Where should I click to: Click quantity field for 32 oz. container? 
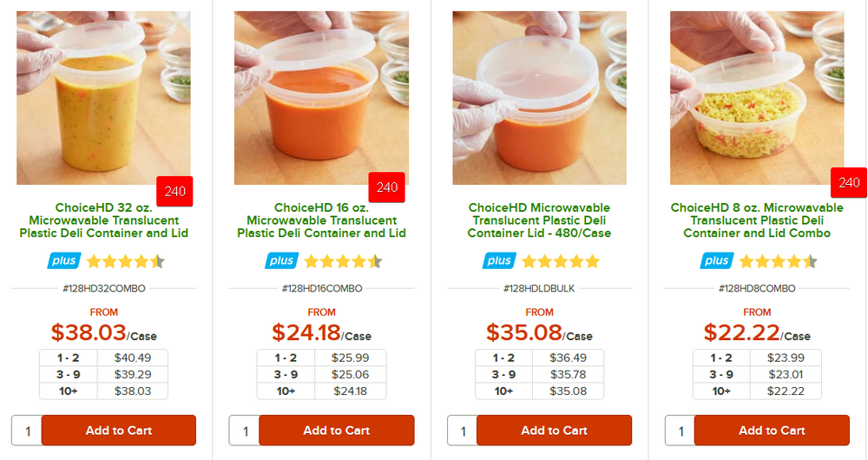pyautogui.click(x=27, y=430)
